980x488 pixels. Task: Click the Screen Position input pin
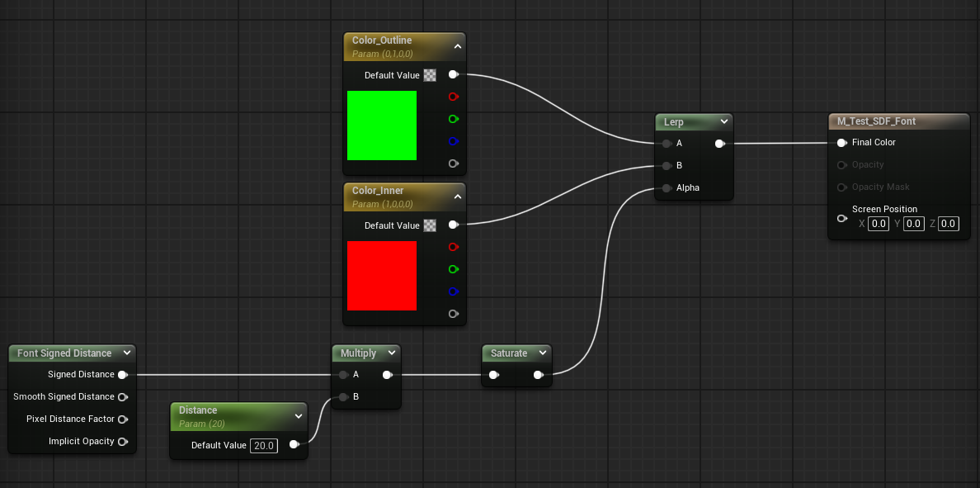(x=841, y=219)
